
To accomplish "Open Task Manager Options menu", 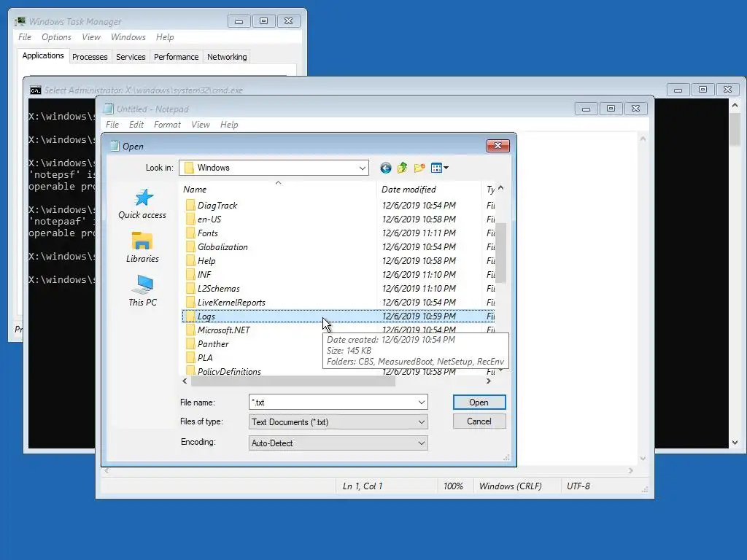I will (56, 37).
